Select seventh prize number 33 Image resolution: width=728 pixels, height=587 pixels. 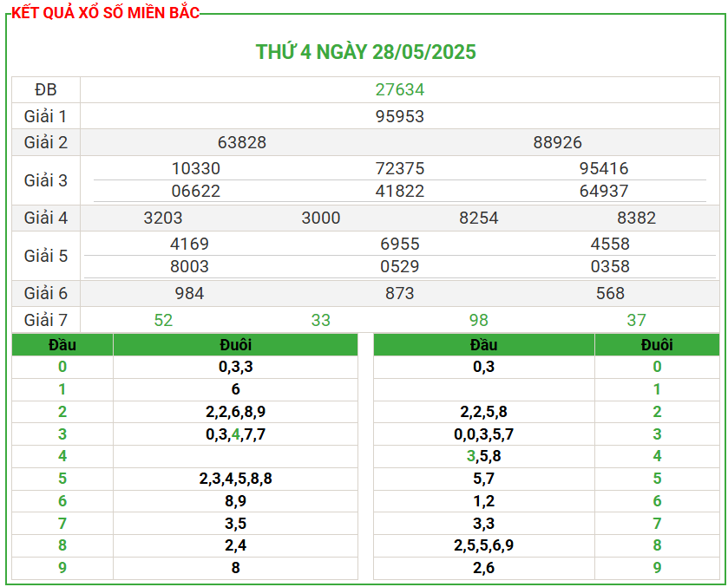coord(321,320)
